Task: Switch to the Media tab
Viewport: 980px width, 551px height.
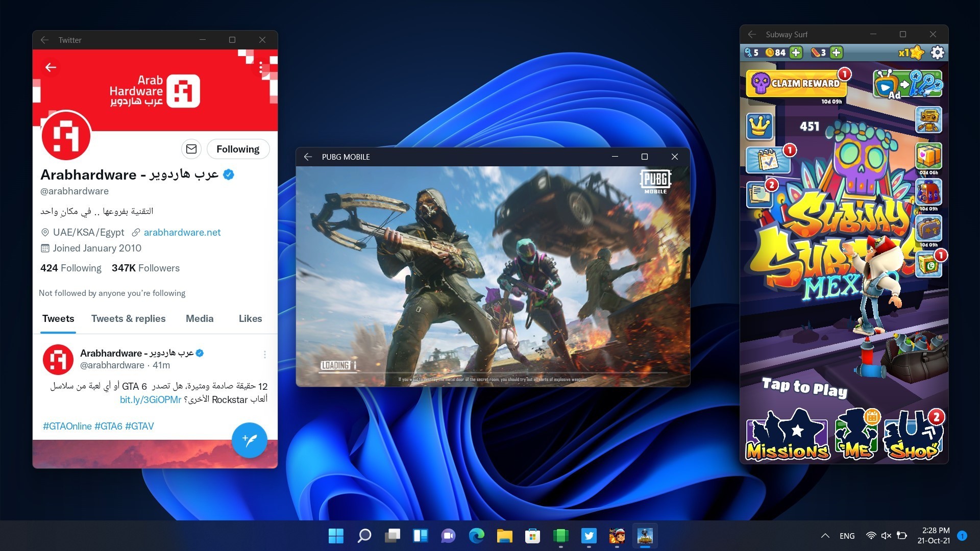Action: point(200,318)
